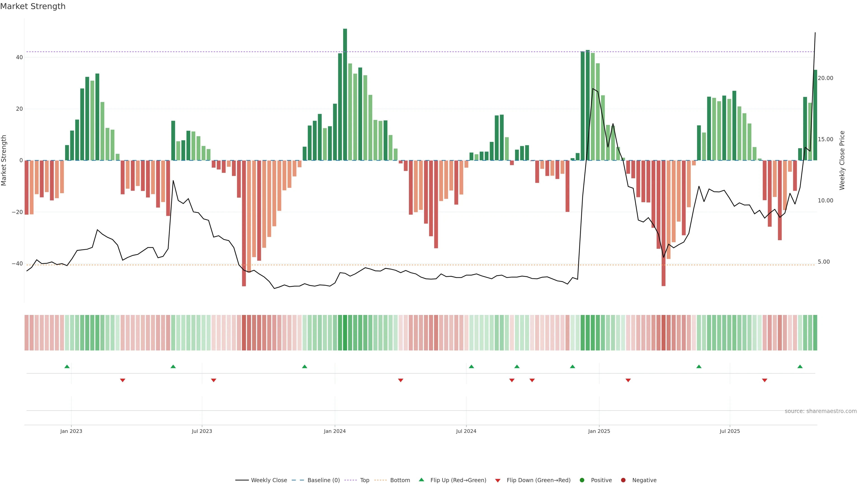Click the leftmost red flip-down triangle marker
The width and height of the screenshot is (868, 488).
123,380
